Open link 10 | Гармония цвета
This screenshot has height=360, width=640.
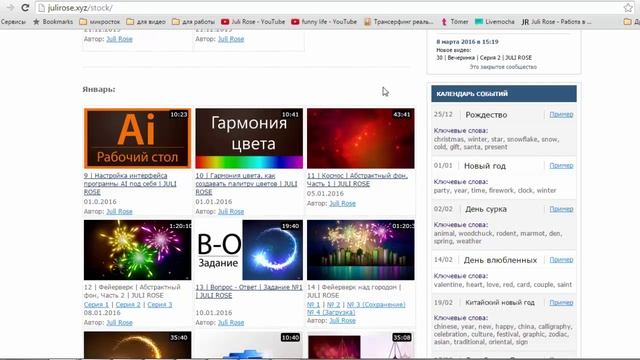tap(246, 184)
